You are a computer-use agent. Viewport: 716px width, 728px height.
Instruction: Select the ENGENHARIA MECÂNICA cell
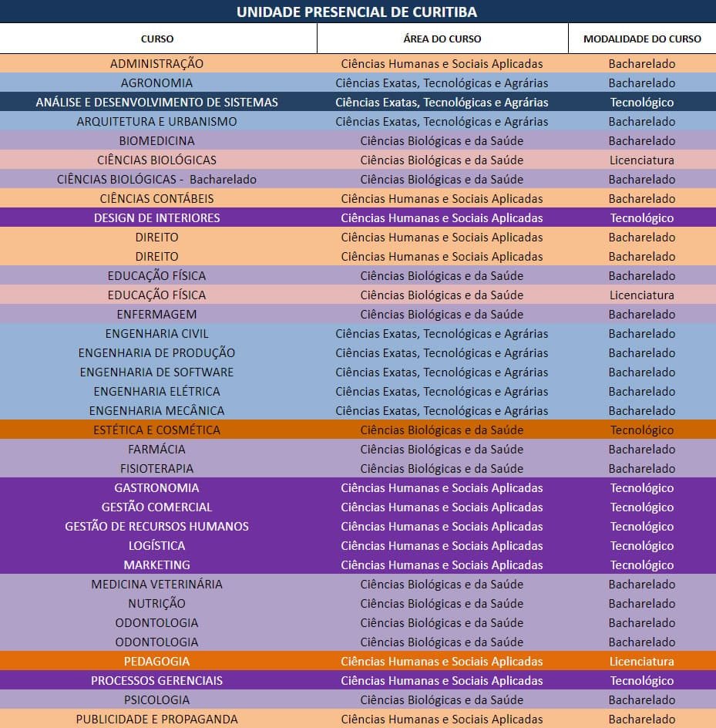tap(157, 411)
